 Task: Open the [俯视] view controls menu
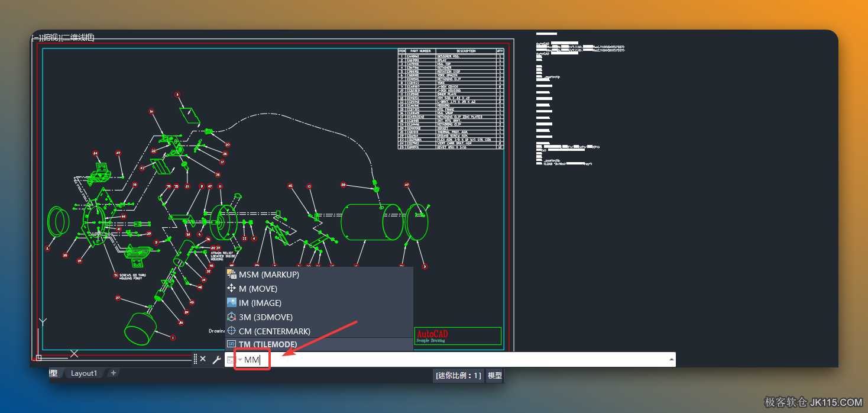click(50, 38)
